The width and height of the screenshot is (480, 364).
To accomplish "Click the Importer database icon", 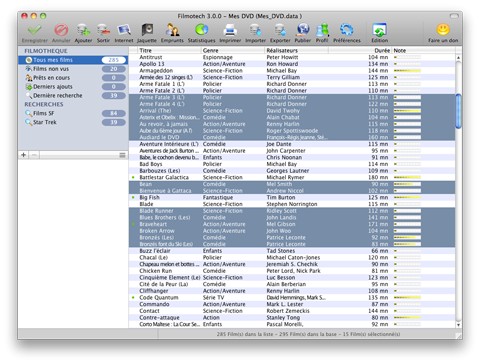I will tap(255, 30).
